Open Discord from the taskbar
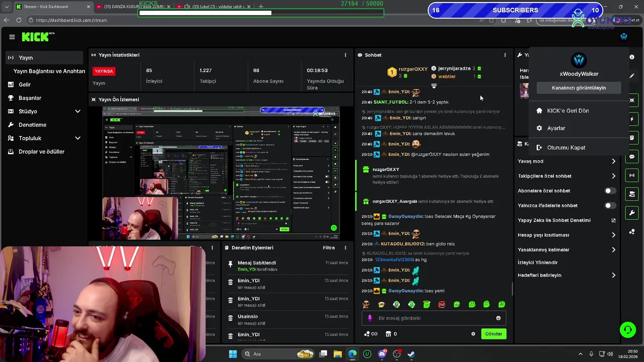Viewport: 644px width, 362px height. (382, 354)
